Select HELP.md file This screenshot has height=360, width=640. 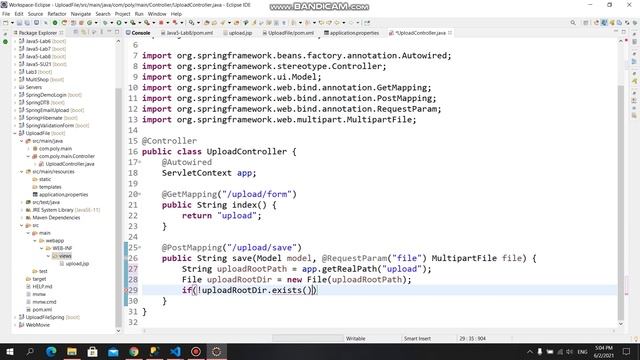[42, 287]
